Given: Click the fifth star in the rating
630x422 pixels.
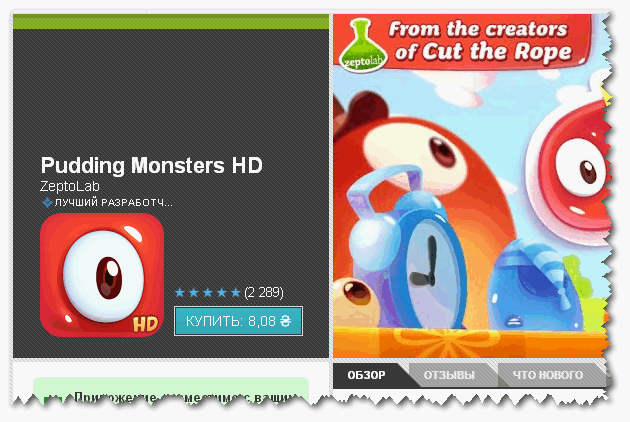Looking at the screenshot, I should (236, 292).
